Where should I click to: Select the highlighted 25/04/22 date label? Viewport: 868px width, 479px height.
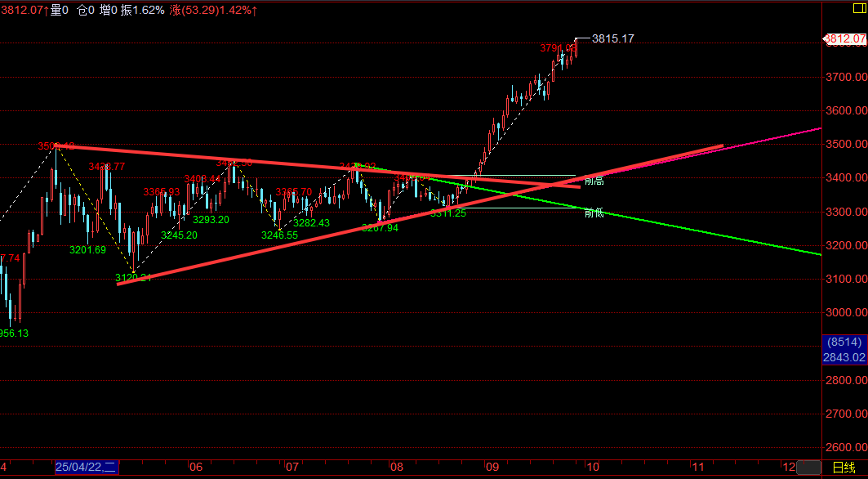click(x=87, y=468)
